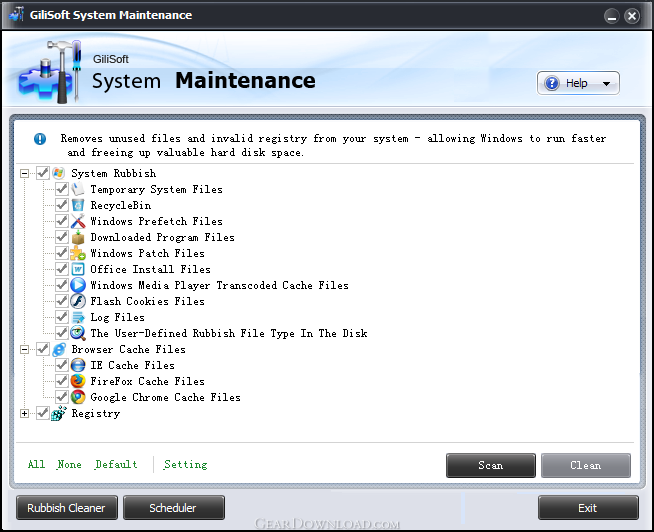Click the title bar application icon
Image resolution: width=654 pixels, height=532 pixels.
pos(16,15)
